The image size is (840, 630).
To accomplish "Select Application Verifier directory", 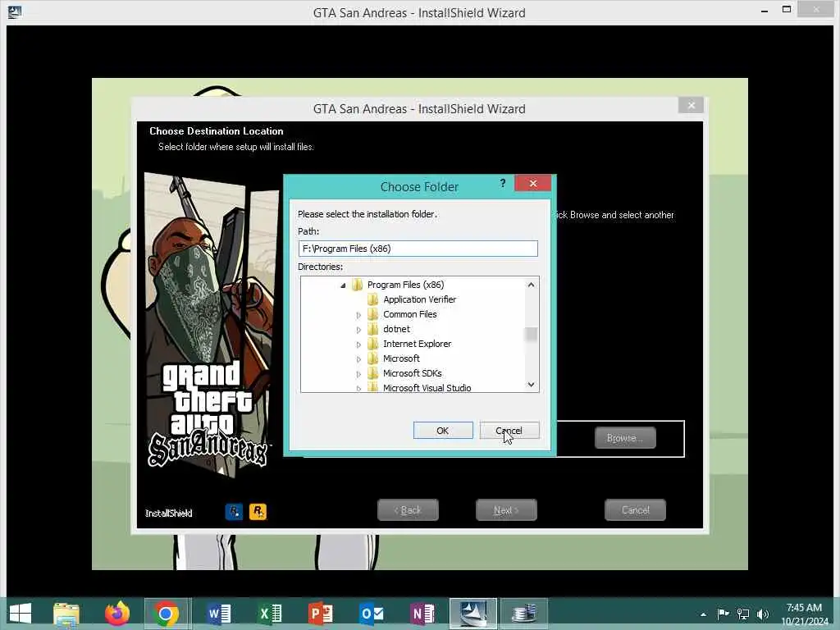I will click(419, 299).
